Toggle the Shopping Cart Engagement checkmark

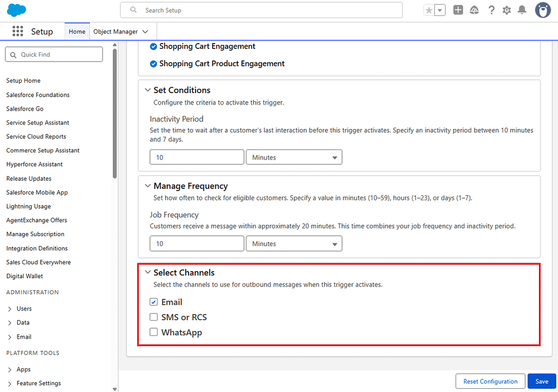tap(153, 47)
